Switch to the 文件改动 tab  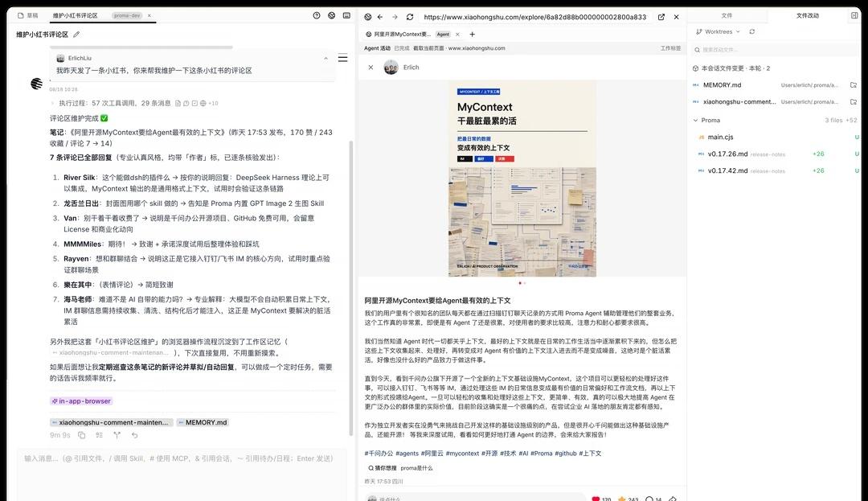807,15
